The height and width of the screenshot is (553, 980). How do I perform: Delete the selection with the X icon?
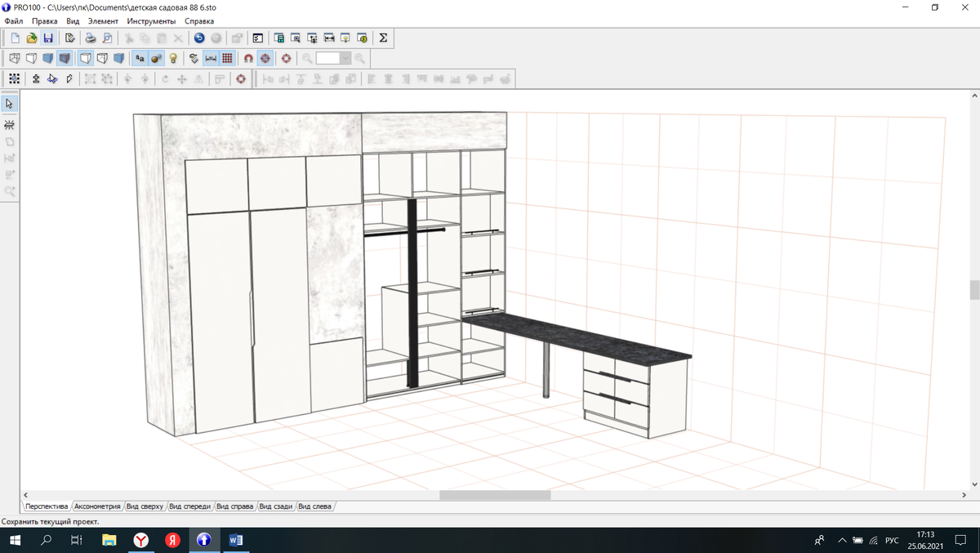click(178, 38)
